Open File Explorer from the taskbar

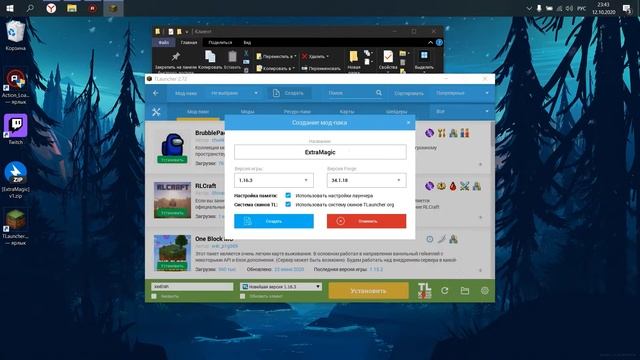click(x=72, y=8)
